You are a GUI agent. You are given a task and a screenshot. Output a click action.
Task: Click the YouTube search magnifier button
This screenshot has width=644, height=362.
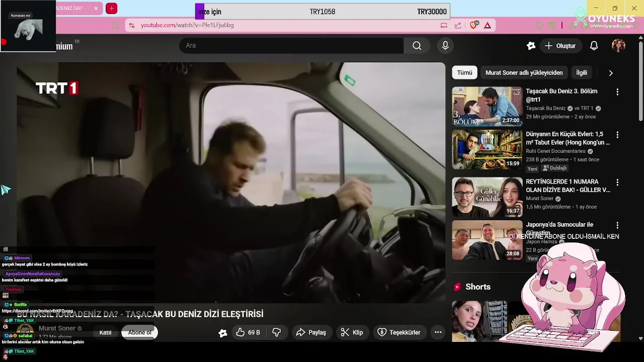pyautogui.click(x=417, y=46)
